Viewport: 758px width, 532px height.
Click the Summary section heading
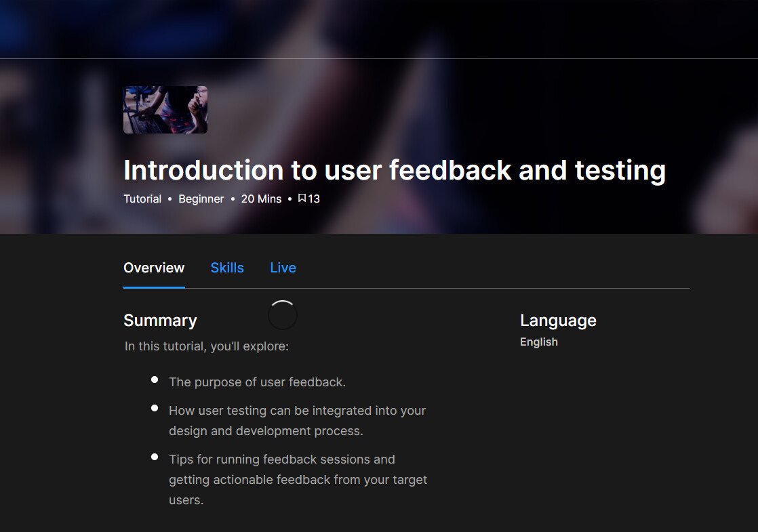point(160,321)
